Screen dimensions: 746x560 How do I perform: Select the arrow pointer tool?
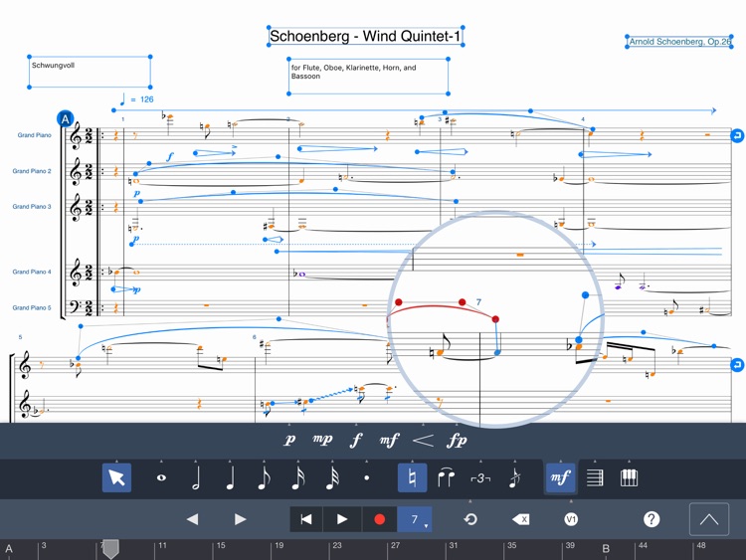[116, 477]
